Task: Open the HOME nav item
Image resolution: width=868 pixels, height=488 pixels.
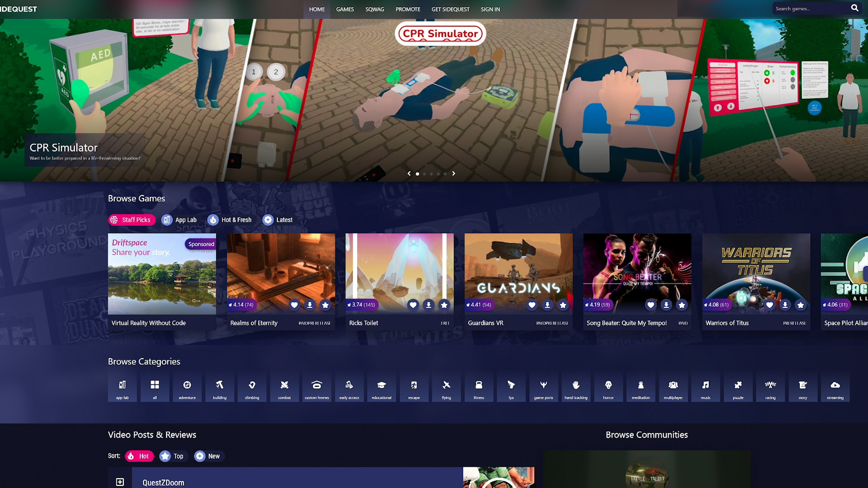Action: point(317,9)
